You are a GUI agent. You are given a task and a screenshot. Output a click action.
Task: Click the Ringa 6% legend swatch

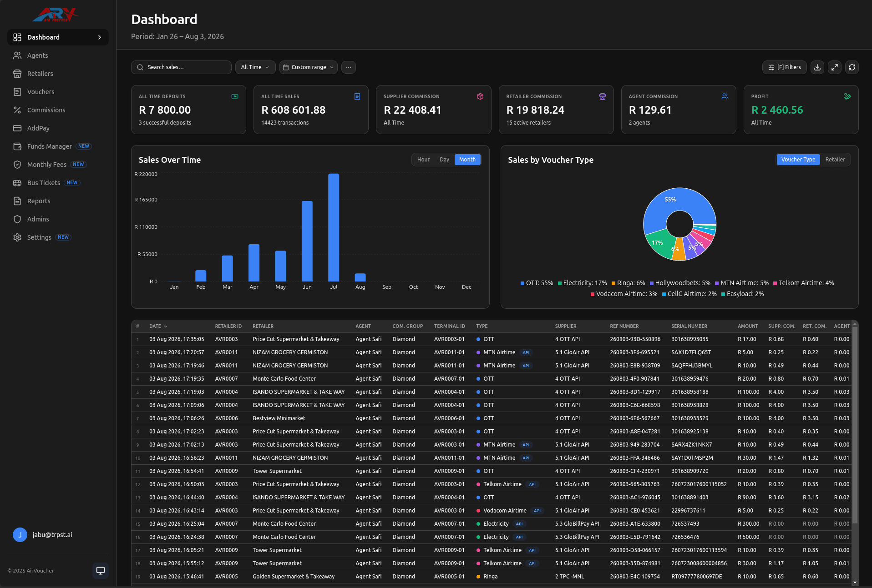613,283
